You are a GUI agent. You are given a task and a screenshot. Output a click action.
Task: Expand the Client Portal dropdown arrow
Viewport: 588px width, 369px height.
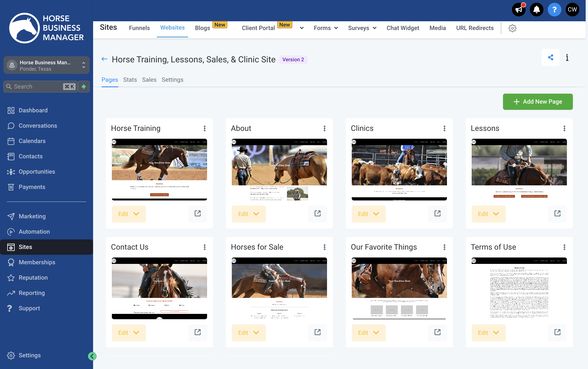point(302,28)
